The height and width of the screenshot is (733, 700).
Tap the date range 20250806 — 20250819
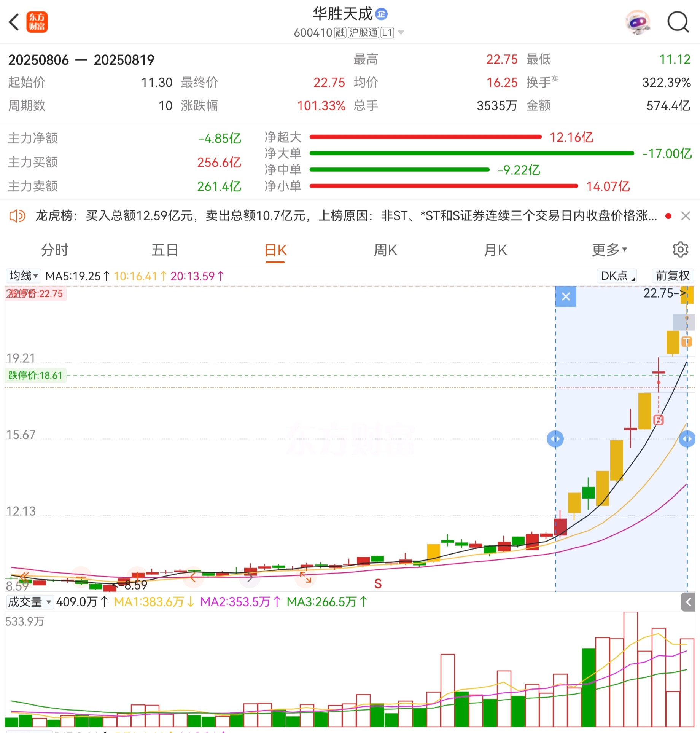(81, 60)
